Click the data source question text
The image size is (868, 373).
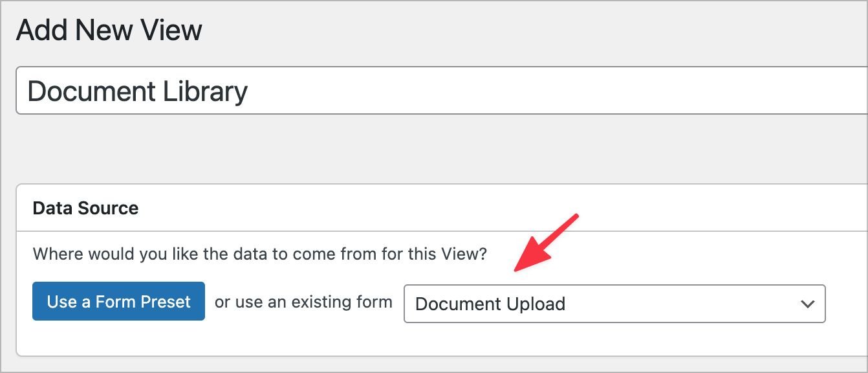pyautogui.click(x=260, y=254)
